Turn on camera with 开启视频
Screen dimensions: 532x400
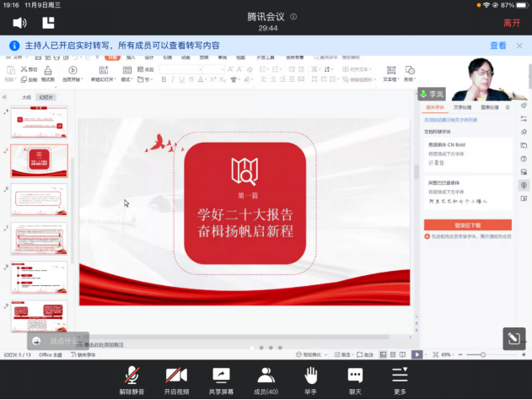point(176,376)
